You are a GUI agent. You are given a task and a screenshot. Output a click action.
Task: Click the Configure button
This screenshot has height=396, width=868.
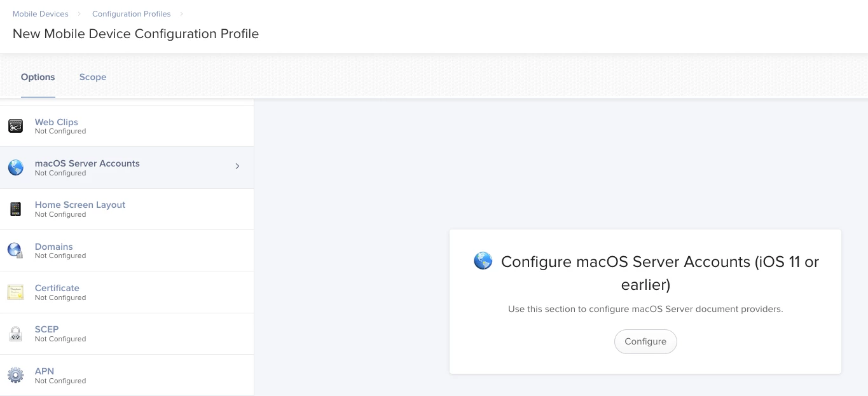(645, 341)
